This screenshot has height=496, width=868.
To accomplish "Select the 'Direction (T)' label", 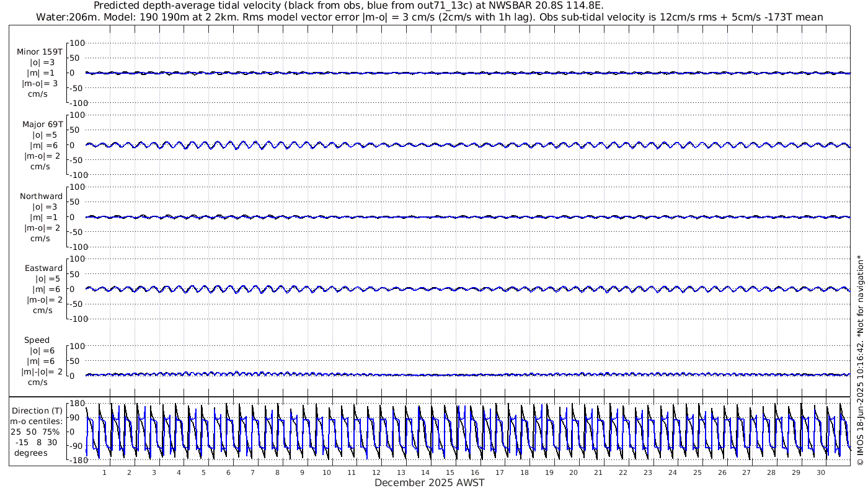I will point(37,411).
